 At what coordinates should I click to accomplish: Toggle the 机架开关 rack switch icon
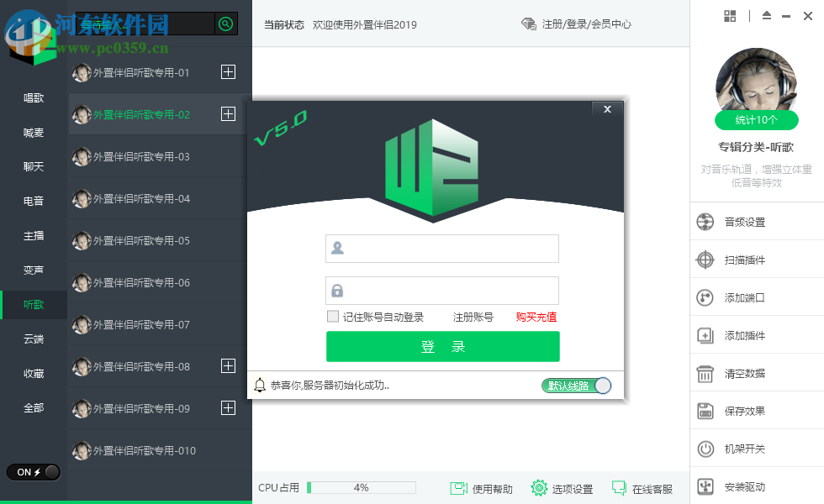[x=705, y=448]
